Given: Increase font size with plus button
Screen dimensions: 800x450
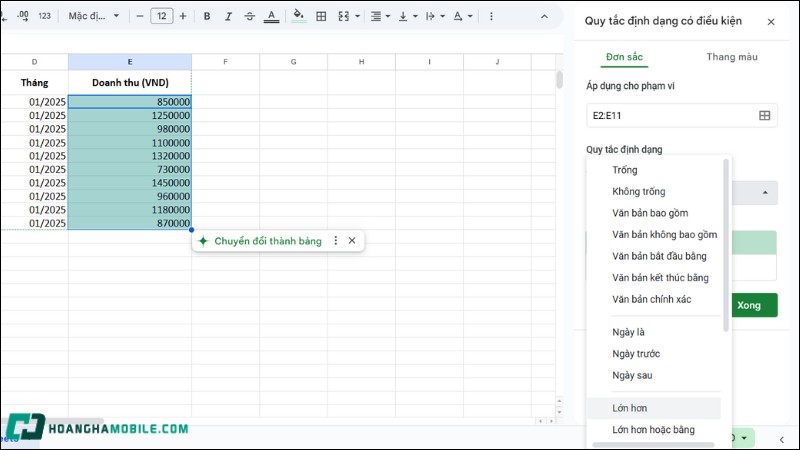Looking at the screenshot, I should pos(183,16).
